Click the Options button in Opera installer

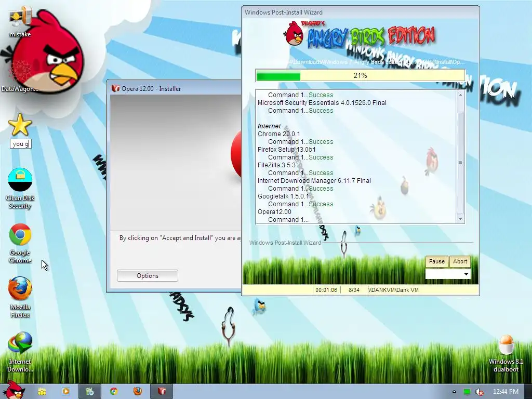coord(147,275)
